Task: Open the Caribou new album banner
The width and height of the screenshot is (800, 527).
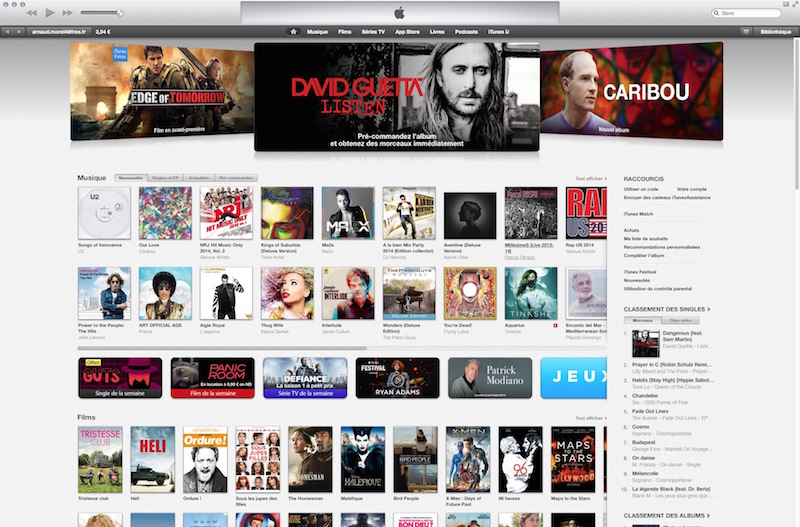Action: 632,91
